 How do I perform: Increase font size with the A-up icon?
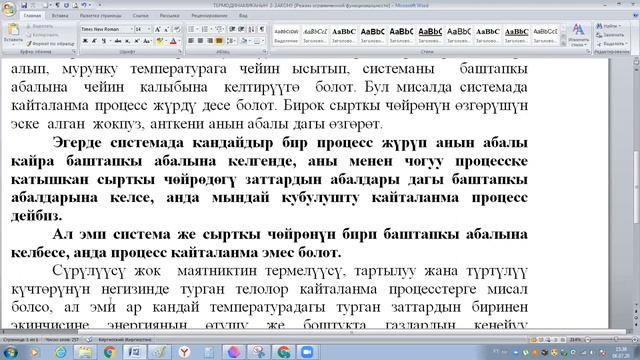click(158, 29)
